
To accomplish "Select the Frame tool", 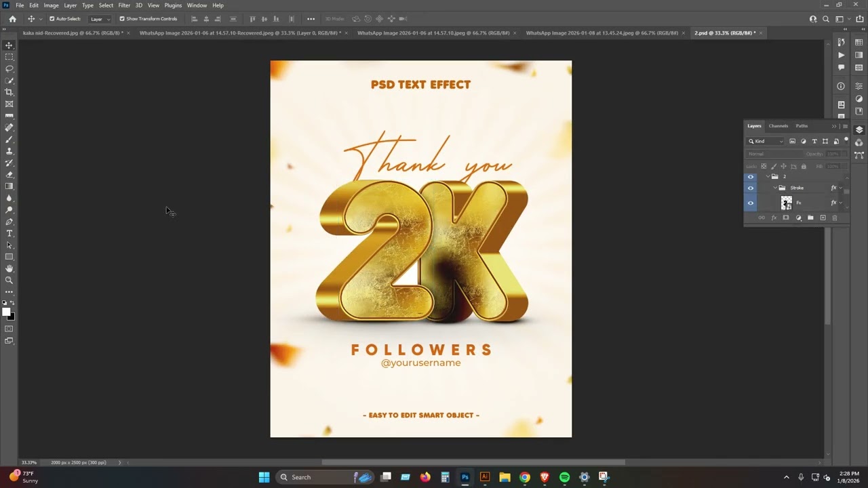I will coord(9,104).
